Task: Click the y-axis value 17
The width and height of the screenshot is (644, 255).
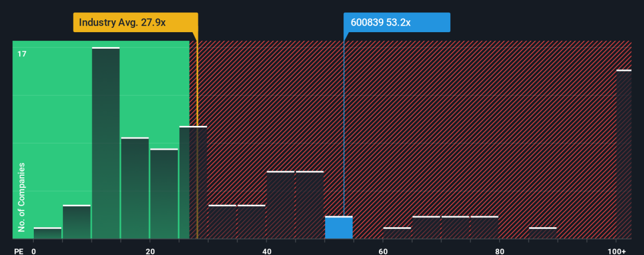Action: point(21,54)
